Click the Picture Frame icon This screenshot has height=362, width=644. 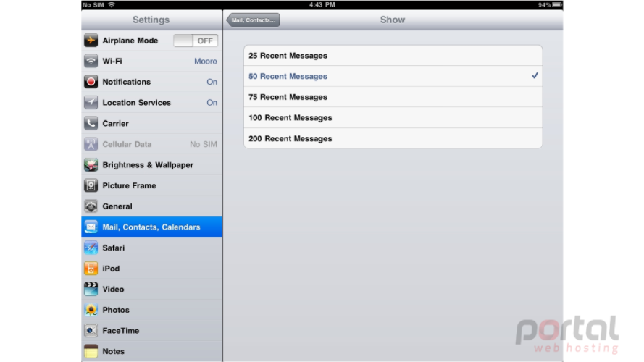[x=91, y=185]
